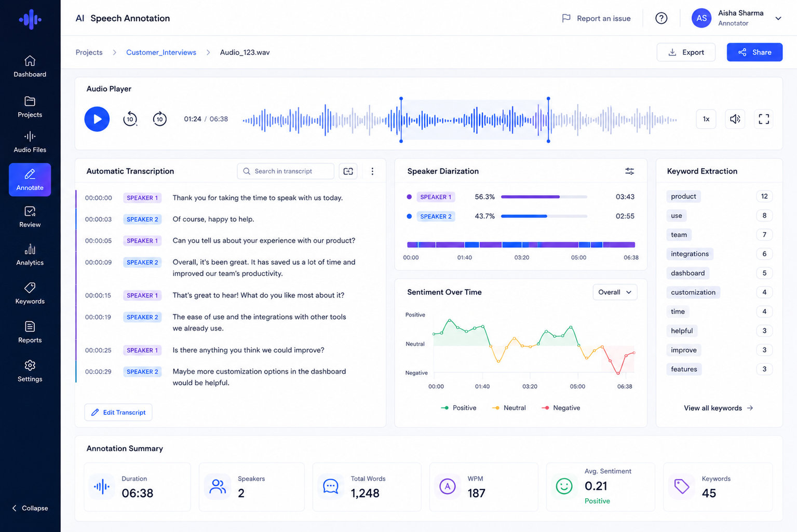The image size is (797, 532).
Task: Open Reports in the sidebar
Action: tap(30, 332)
